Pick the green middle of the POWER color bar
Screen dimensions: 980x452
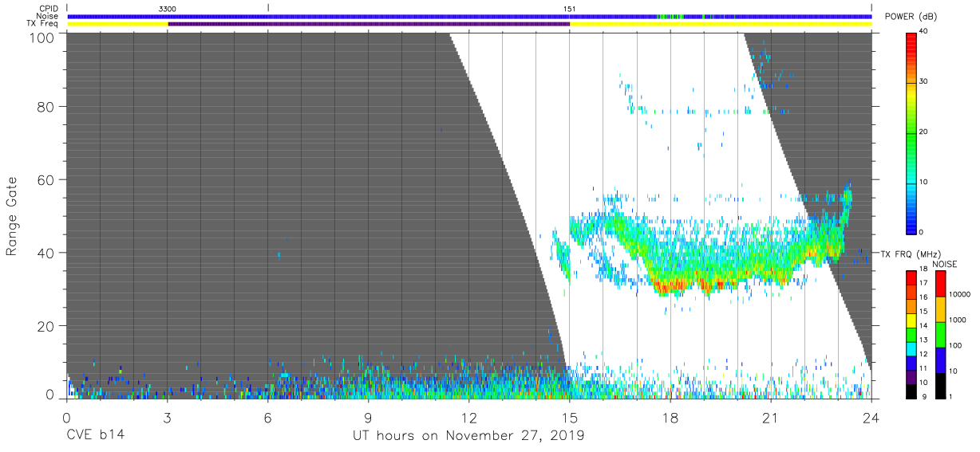[x=911, y=132]
